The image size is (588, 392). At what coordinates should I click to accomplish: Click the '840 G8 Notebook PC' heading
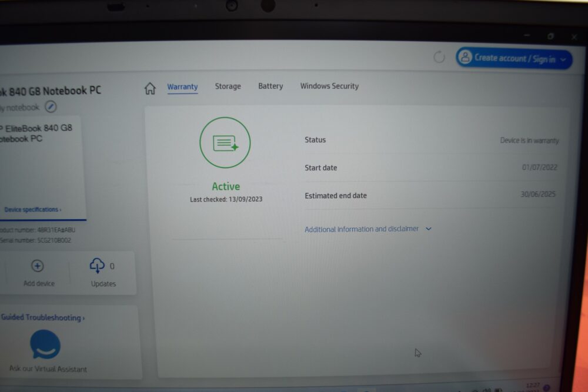coord(51,91)
